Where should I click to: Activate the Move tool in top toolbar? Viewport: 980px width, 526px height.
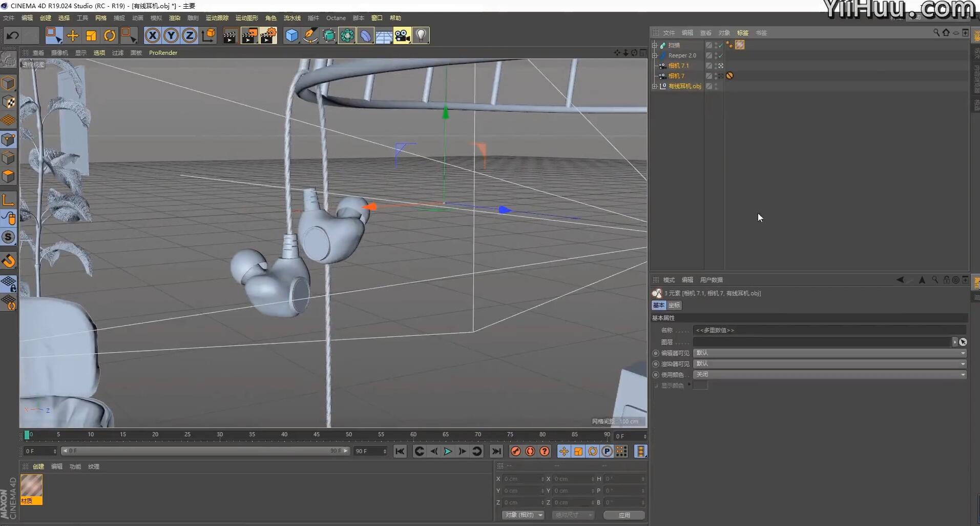73,35
